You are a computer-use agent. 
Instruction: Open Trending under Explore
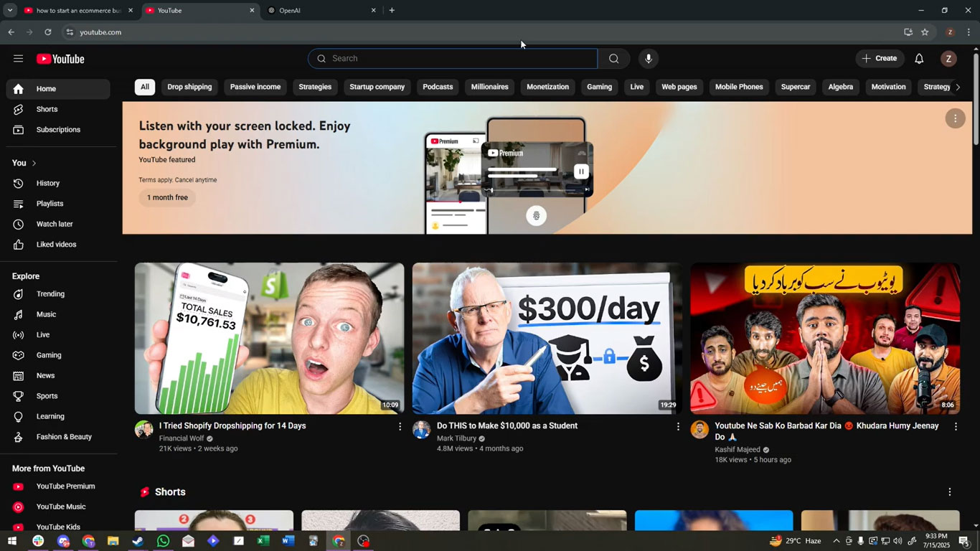coord(58,294)
